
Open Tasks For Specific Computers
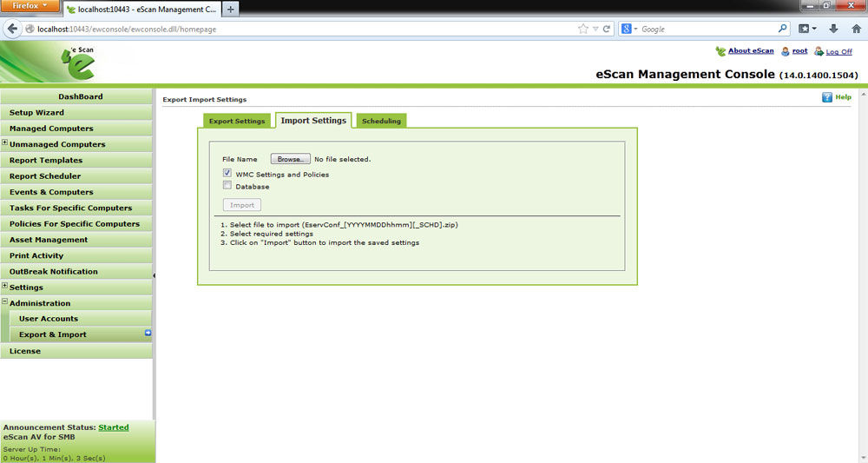pos(76,208)
